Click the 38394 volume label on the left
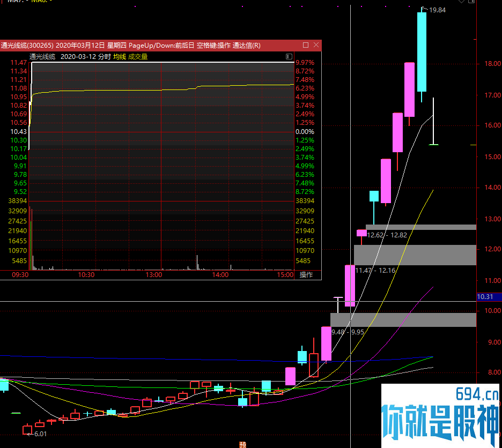The width and height of the screenshot is (502, 448). pos(18,200)
